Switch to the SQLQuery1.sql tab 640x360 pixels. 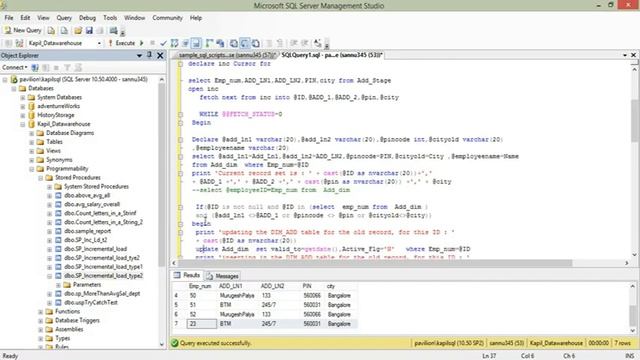(331, 55)
